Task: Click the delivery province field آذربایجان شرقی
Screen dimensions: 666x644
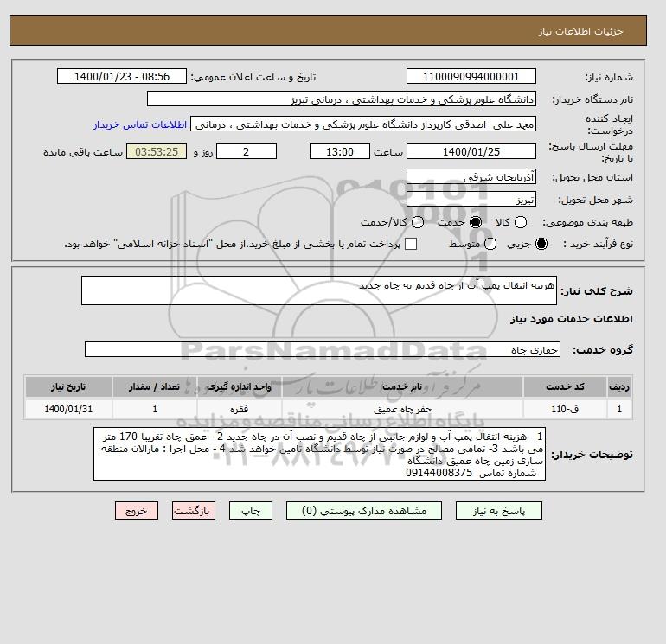Action: point(471,176)
